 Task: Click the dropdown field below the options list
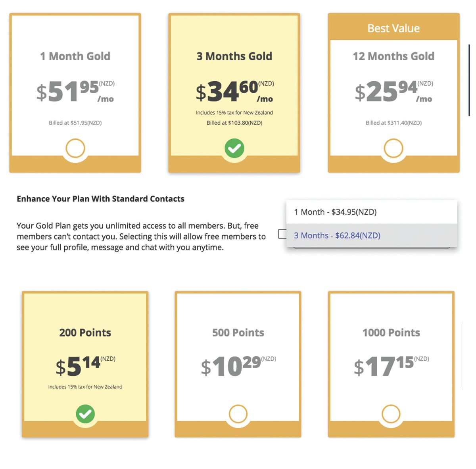372,248
